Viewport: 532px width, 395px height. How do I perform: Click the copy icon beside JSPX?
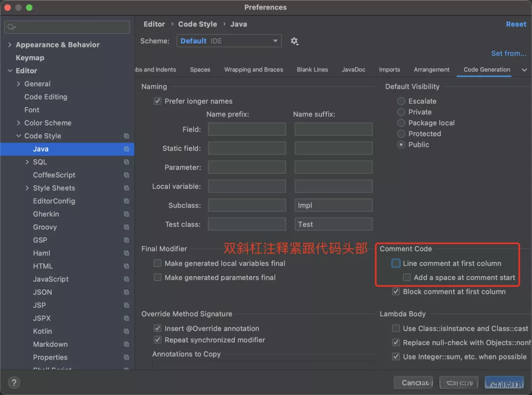click(x=127, y=318)
